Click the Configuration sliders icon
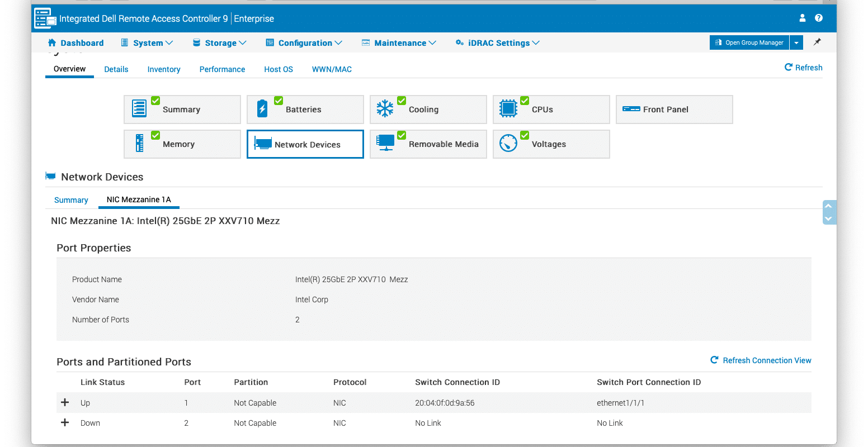Image resolution: width=868 pixels, height=447 pixels. (270, 42)
